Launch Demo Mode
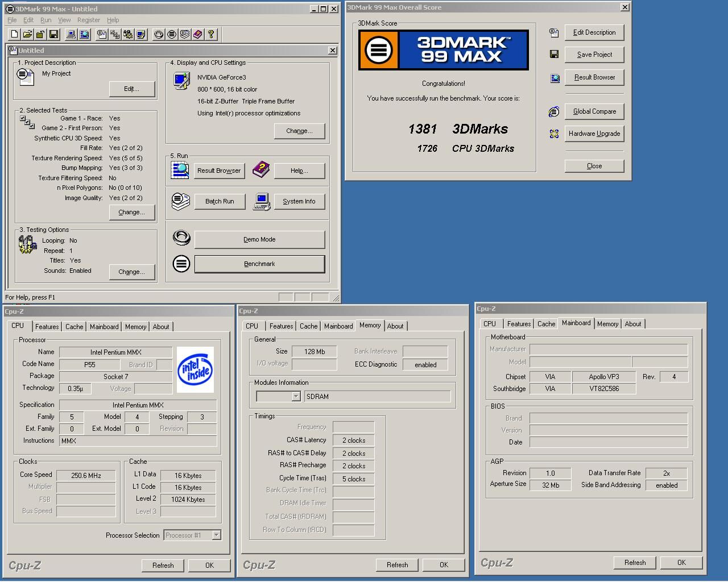The height and width of the screenshot is (582, 728). (x=260, y=239)
